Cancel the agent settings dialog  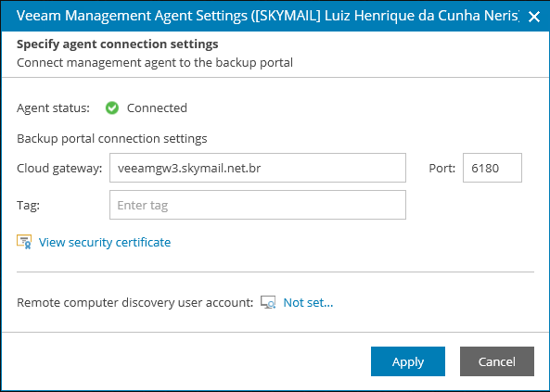[497, 361]
